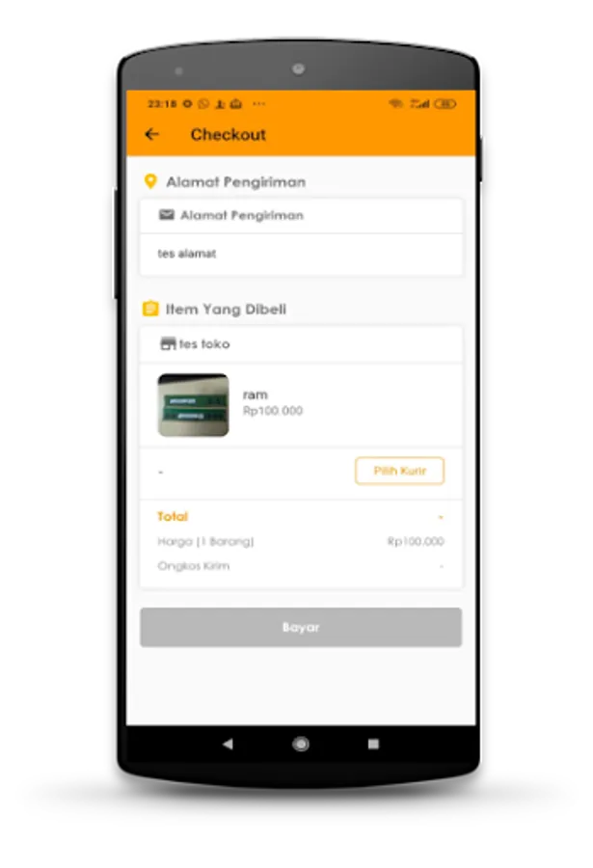Click the ram product name

point(256,394)
